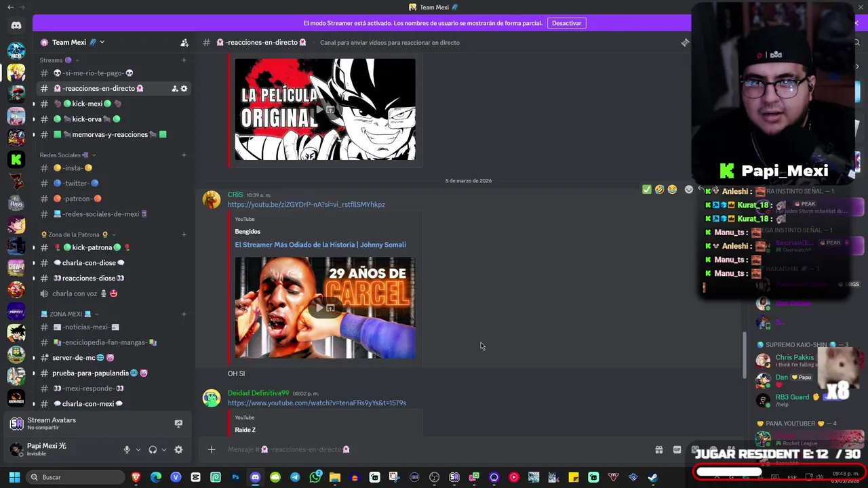This screenshot has height=488, width=868.
Task: Collapse the ZONA MEXI category
Action: [x=69, y=314]
